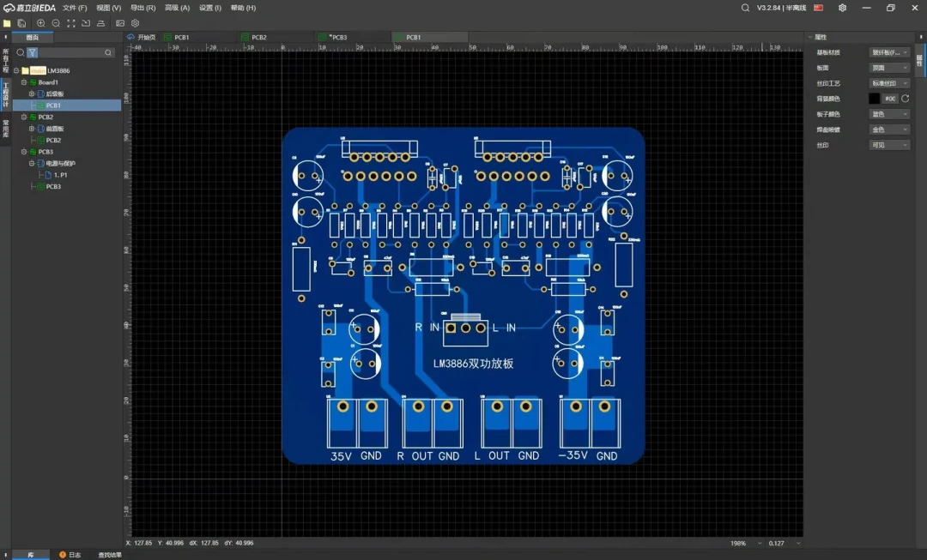927x560 pixels.
Task: Switch to the 开始页 tab
Action: (x=142, y=37)
